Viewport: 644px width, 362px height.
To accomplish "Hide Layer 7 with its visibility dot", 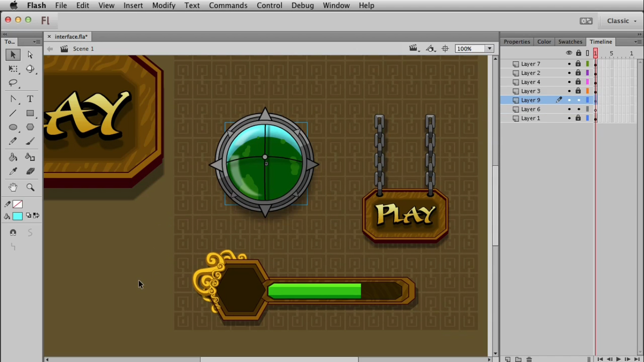I will click(570, 64).
